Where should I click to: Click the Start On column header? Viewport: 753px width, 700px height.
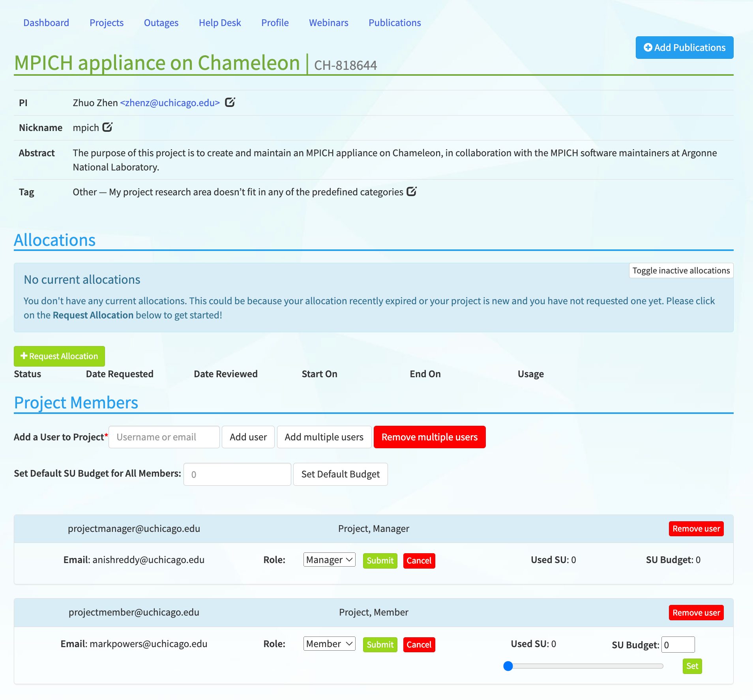point(319,374)
